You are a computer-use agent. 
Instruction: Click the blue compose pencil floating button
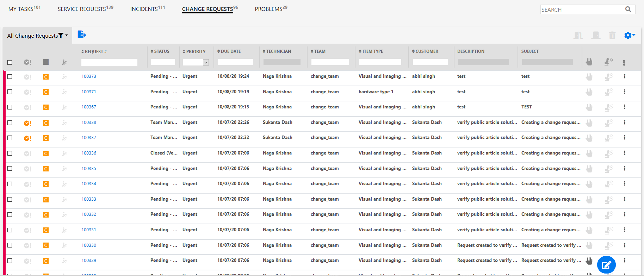pyautogui.click(x=606, y=265)
